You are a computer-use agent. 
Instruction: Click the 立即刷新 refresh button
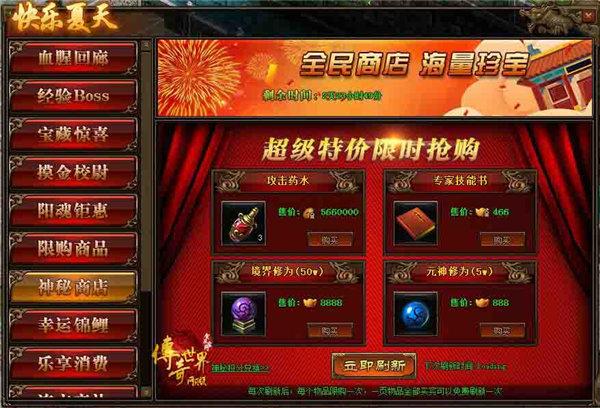click(374, 366)
